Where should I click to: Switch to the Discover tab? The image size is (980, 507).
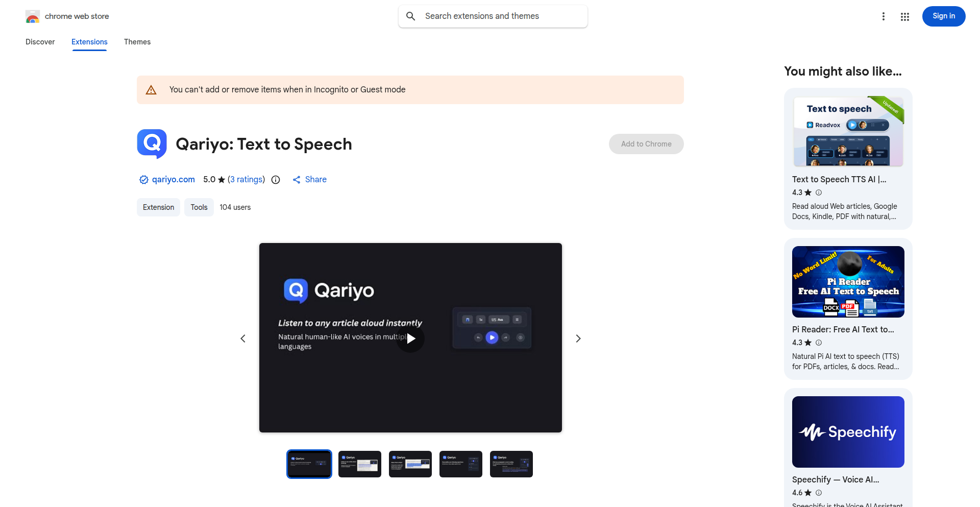pos(40,42)
